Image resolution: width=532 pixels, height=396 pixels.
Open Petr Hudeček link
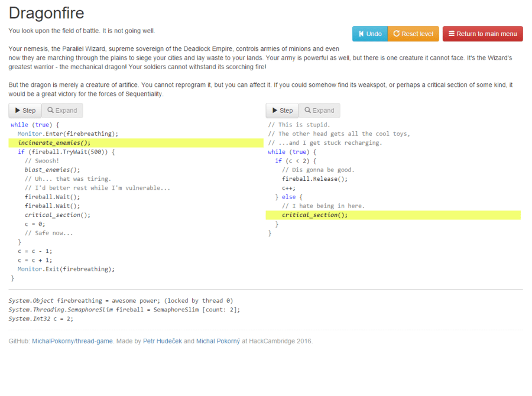[x=162, y=341]
